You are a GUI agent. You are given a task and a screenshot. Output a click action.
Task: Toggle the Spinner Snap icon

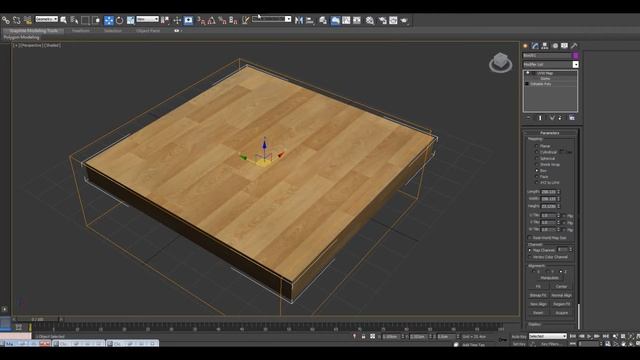(233, 20)
